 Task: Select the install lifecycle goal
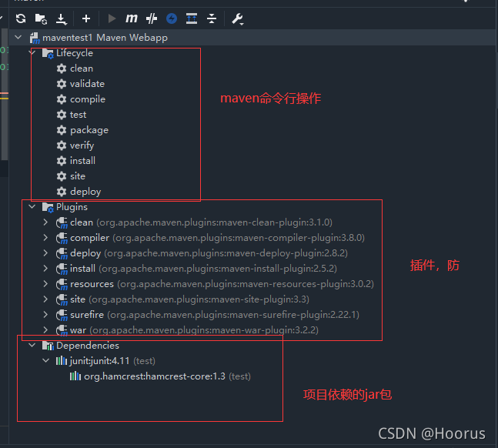tap(82, 161)
